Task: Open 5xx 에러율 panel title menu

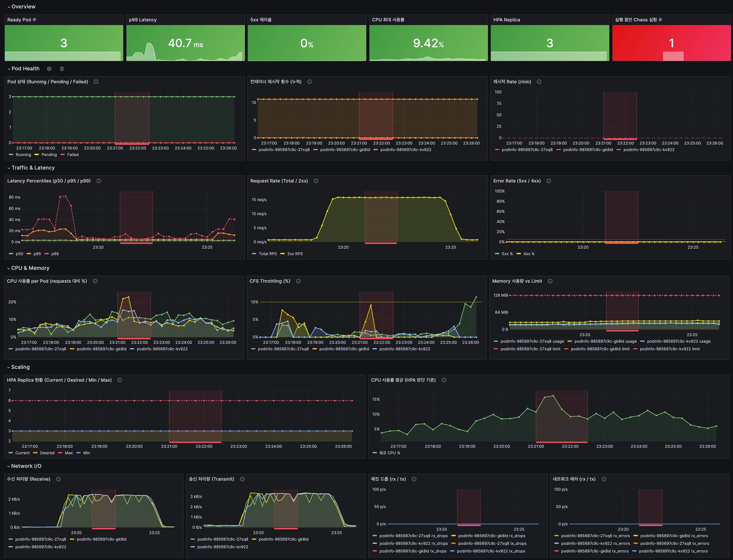Action: 261,20
